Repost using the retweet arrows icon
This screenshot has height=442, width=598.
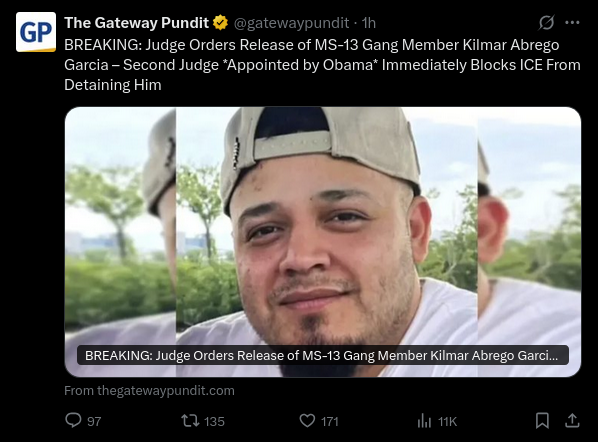pyautogui.click(x=190, y=421)
